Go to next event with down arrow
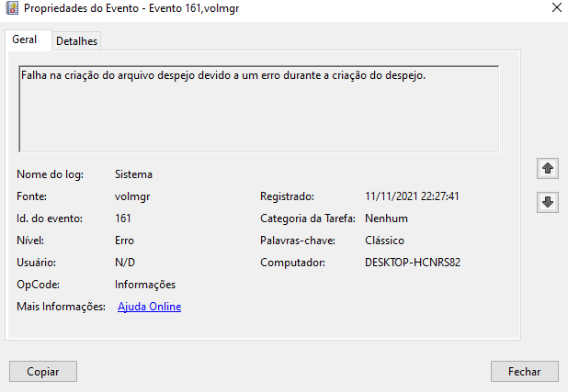The height and width of the screenshot is (392, 568). pos(548,202)
